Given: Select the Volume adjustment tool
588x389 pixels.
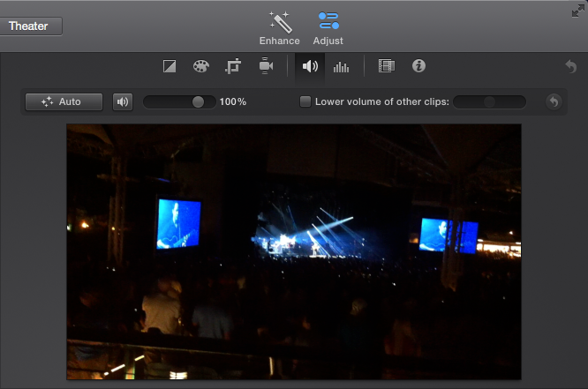Looking at the screenshot, I should (310, 66).
